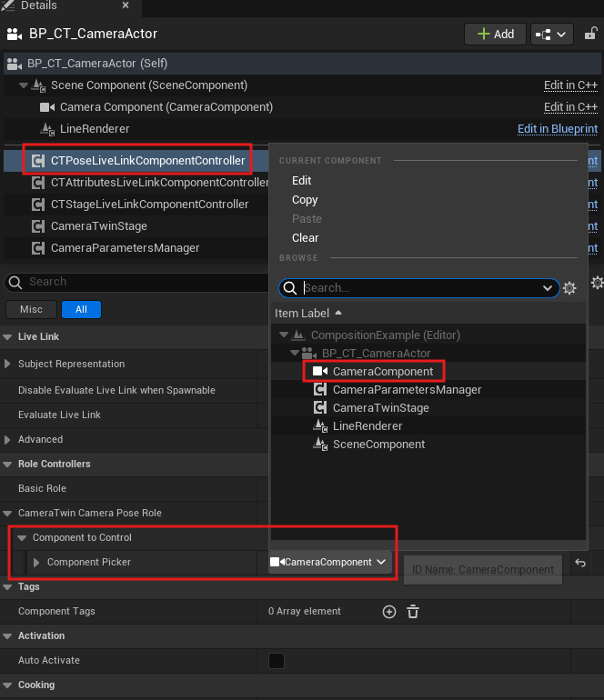The image size is (604, 700).
Task: Open the Blueprint/C++ class options dropdown
Action: (551, 34)
